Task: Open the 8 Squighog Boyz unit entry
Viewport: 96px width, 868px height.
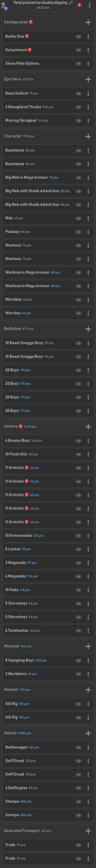Action: coord(37,660)
